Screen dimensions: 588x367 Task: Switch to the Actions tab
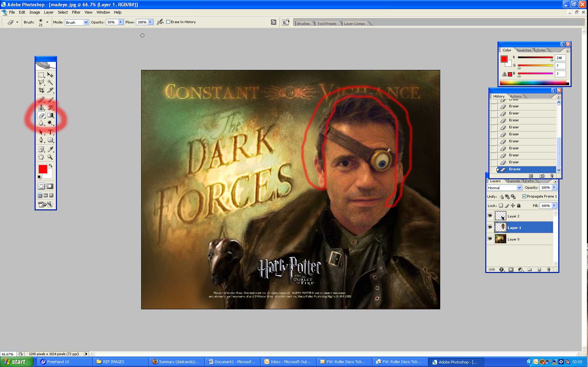516,96
